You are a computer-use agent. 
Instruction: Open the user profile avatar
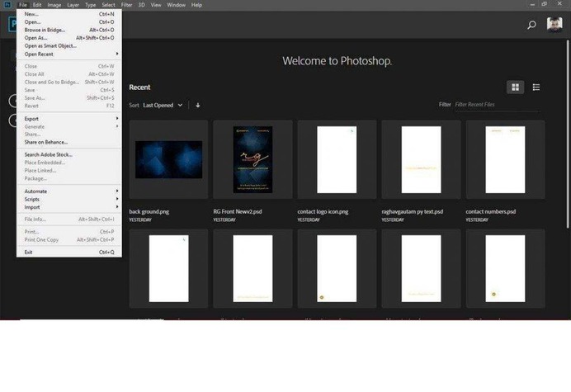pos(554,25)
